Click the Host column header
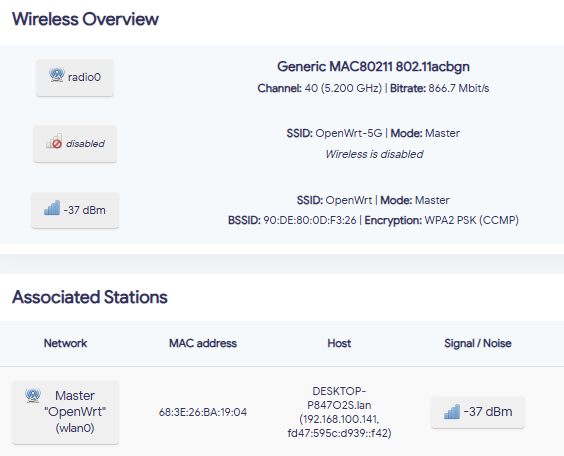Image resolution: width=564 pixels, height=456 pixels. 339,343
